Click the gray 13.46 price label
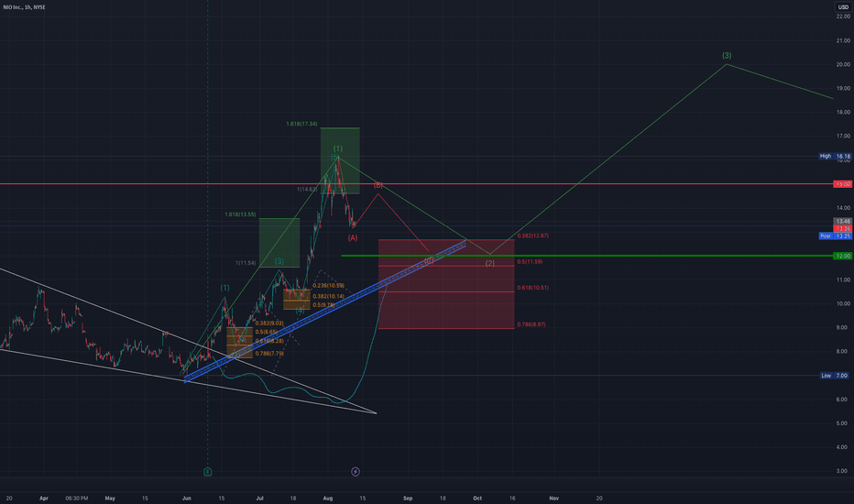 pyautogui.click(x=843, y=221)
